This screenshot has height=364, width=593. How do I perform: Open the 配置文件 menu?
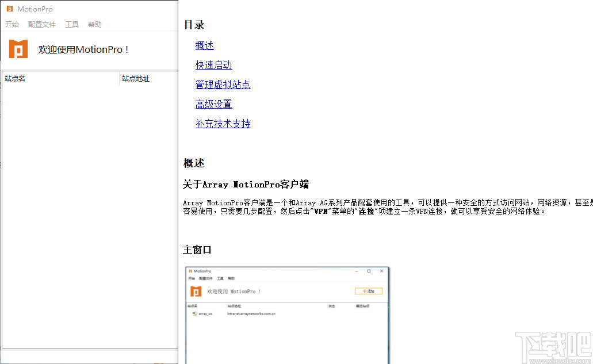tap(42, 24)
